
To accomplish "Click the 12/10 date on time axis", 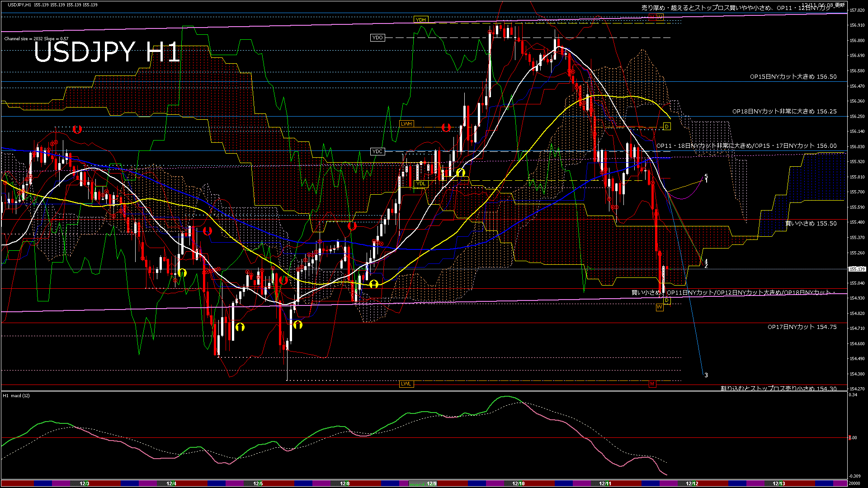I will coord(518,483).
